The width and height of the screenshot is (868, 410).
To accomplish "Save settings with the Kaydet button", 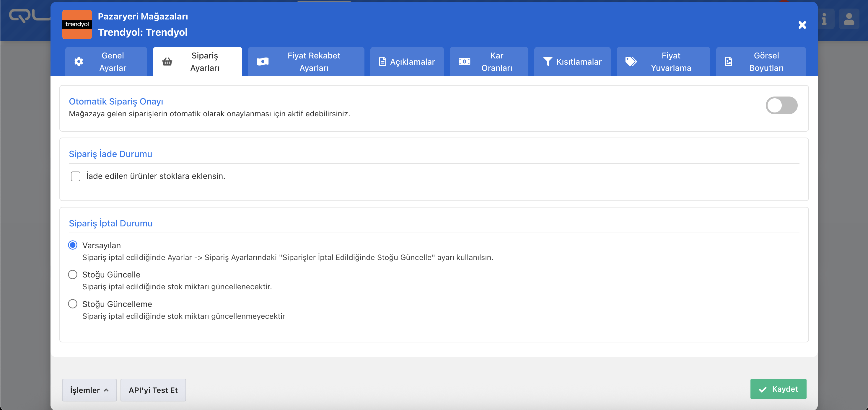I will click(778, 389).
